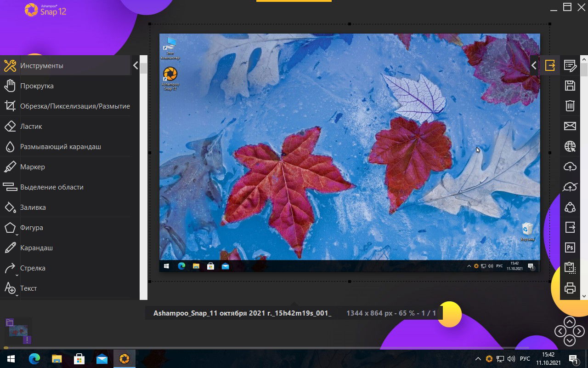
Task: Select the capture thumbnail in the bottom strip
Action: tap(18, 331)
